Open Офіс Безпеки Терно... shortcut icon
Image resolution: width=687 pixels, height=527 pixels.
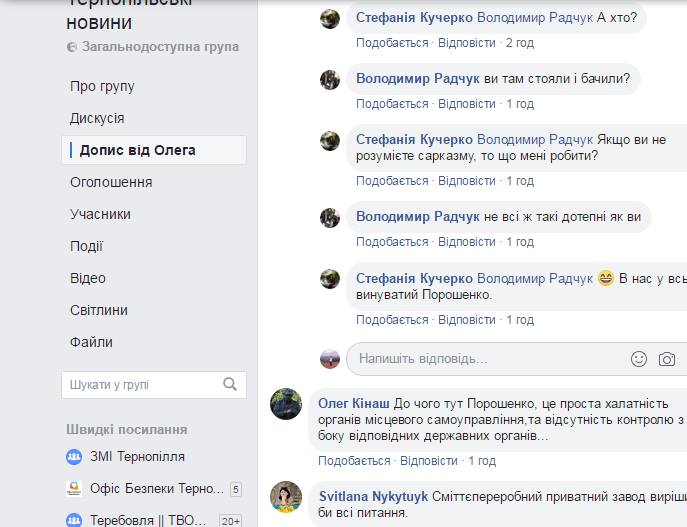74,489
